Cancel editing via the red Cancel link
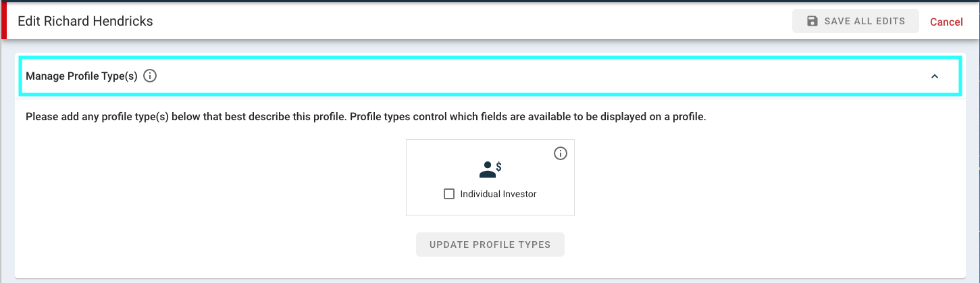980x283 pixels. (x=946, y=22)
